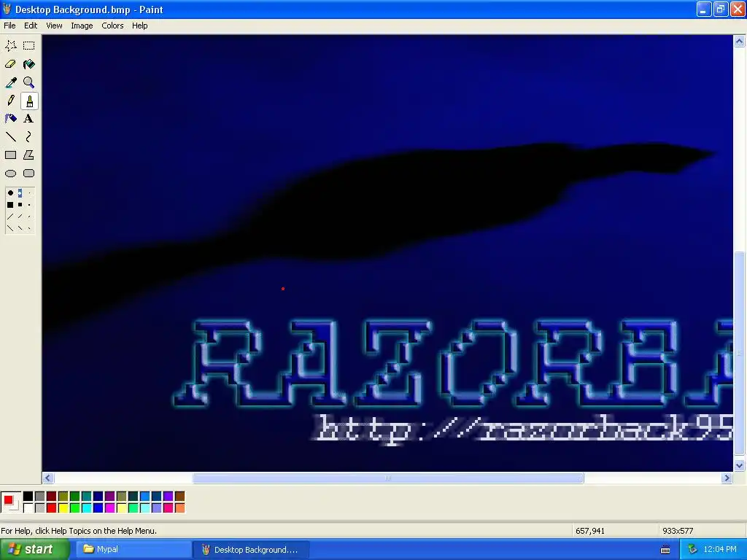Select dark red in the color palette
Screen dimensions: 747x560
point(52,497)
